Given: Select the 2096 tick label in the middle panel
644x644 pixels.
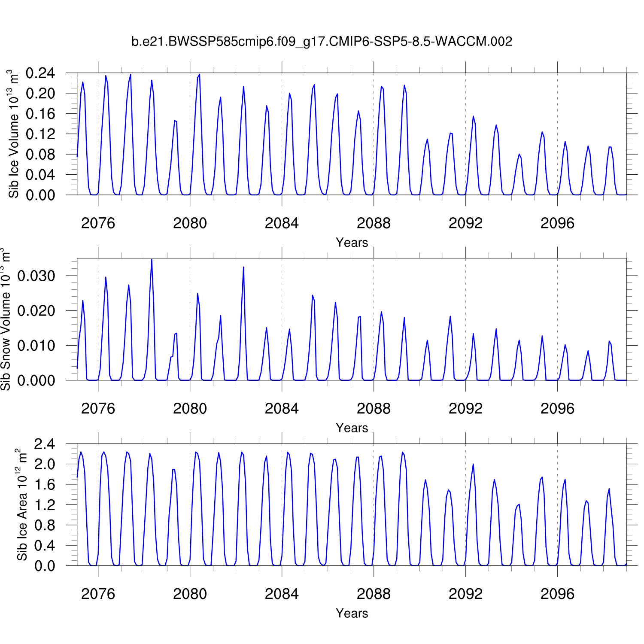Looking at the screenshot, I should coord(557,409).
